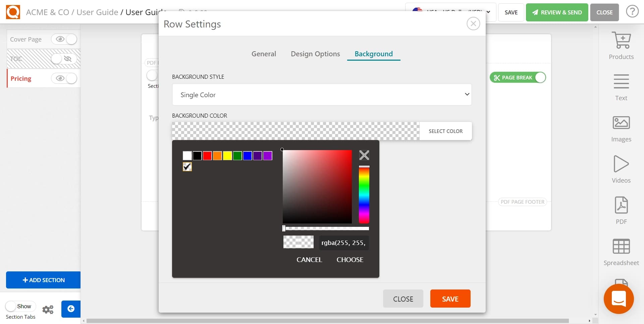This screenshot has width=644, height=324.
Task: Expand the currency selector dropdown
Action: (488, 12)
